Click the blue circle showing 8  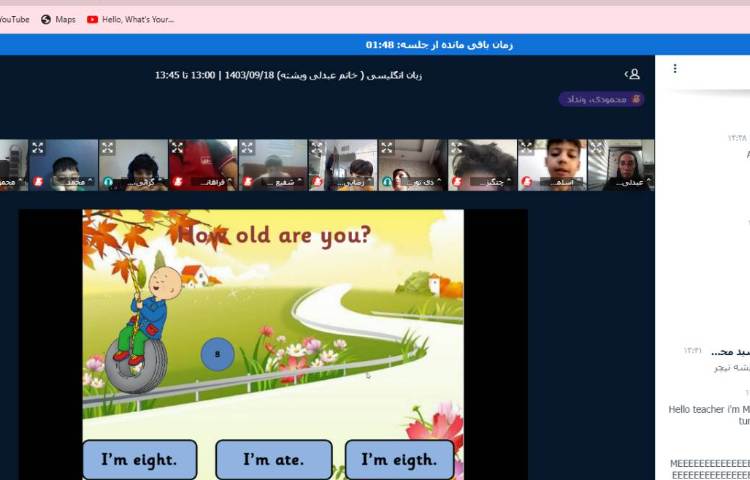[218, 354]
